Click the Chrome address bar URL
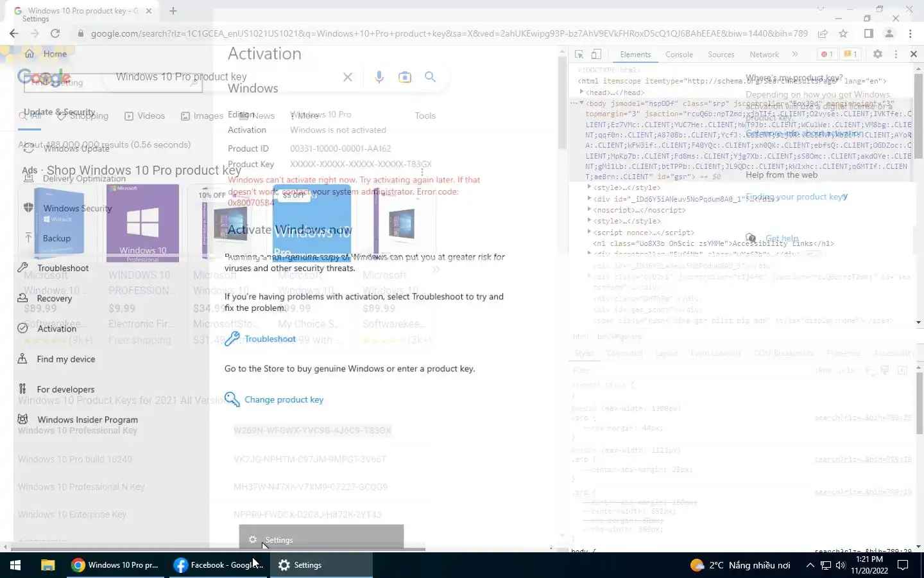Screen dimensions: 924x578 (449, 33)
